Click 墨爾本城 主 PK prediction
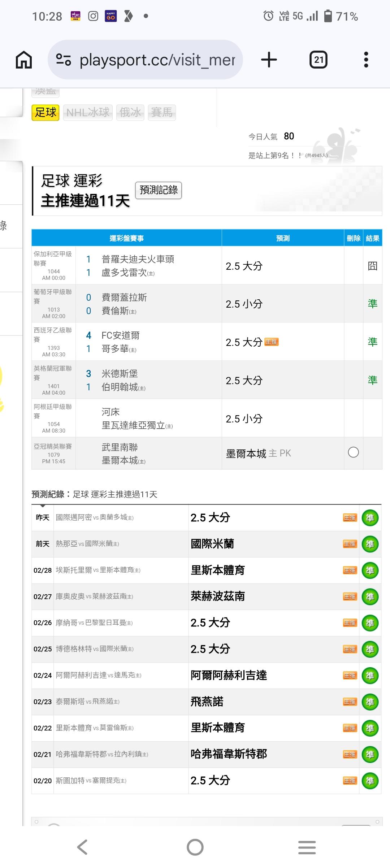 258,453
